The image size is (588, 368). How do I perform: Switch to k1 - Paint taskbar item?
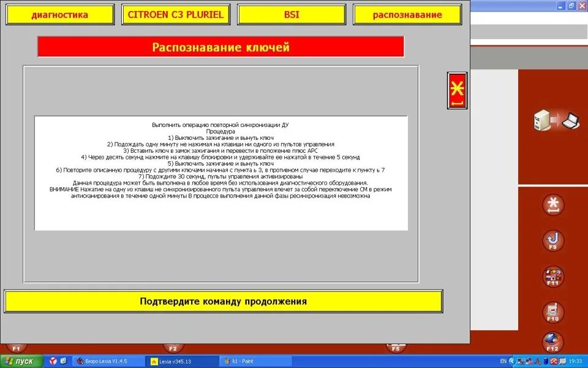[x=255, y=361]
